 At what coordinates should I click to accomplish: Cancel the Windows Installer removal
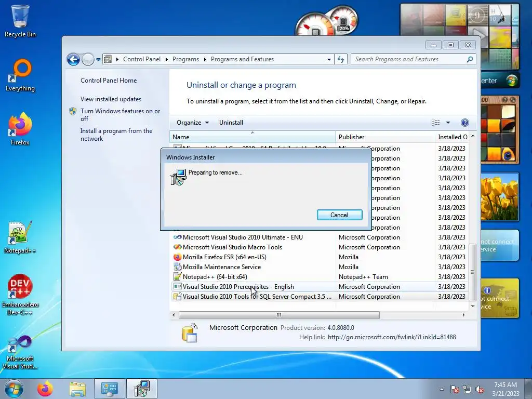click(x=339, y=215)
